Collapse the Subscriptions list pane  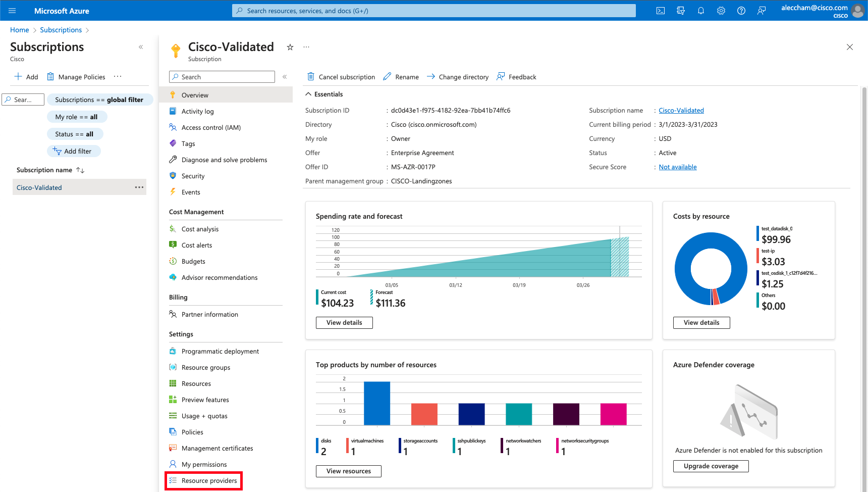tap(141, 47)
